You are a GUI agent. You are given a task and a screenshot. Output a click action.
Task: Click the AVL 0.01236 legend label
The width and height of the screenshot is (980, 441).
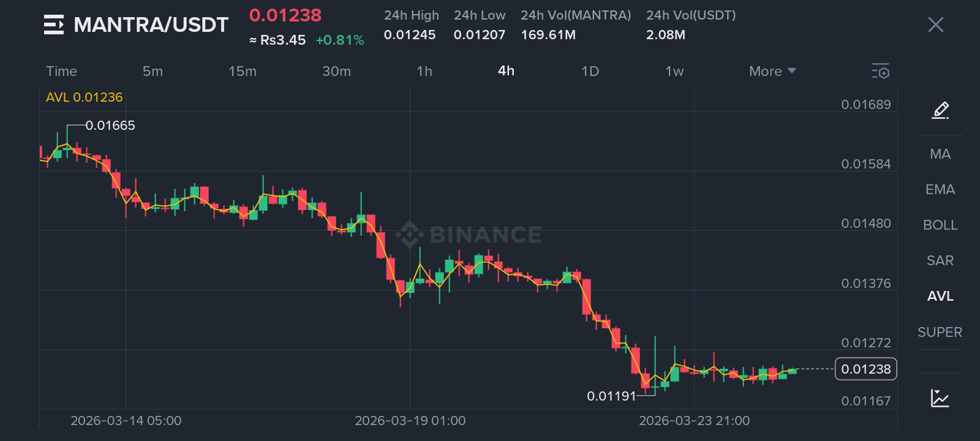click(85, 97)
